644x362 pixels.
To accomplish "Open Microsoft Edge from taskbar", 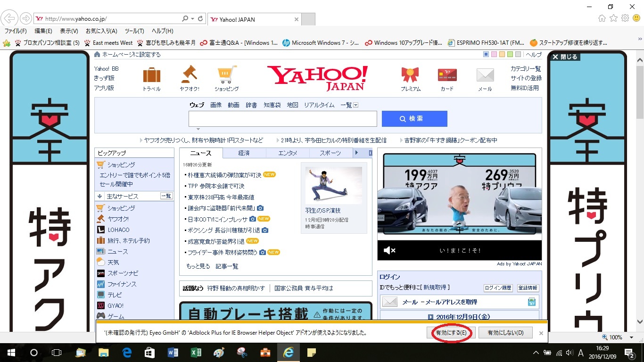I will click(127, 353).
